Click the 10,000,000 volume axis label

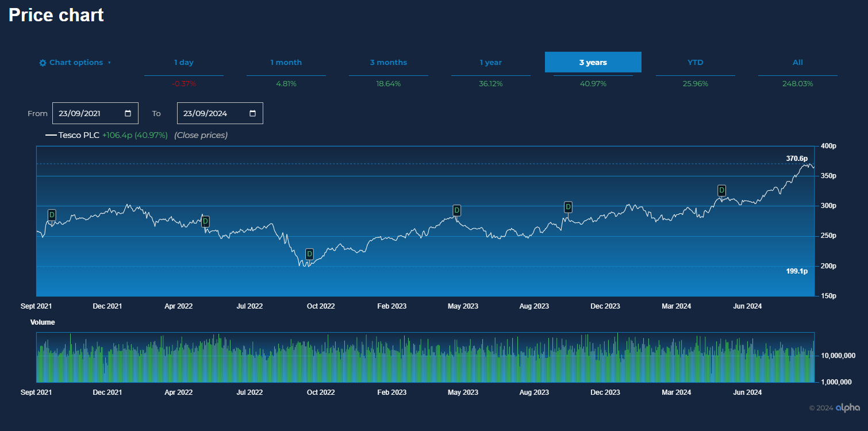[x=838, y=356]
